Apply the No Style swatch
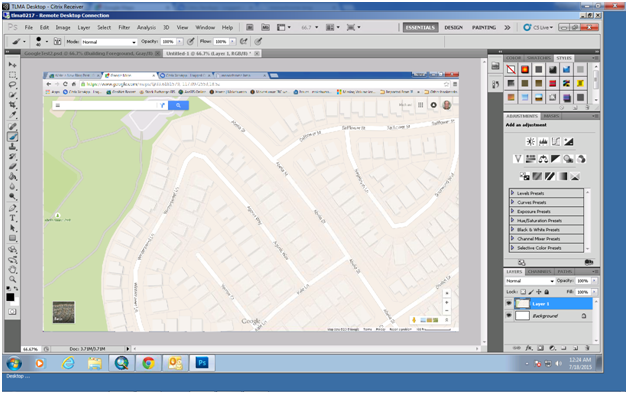Screen dimensions: 628x394 click(511, 70)
